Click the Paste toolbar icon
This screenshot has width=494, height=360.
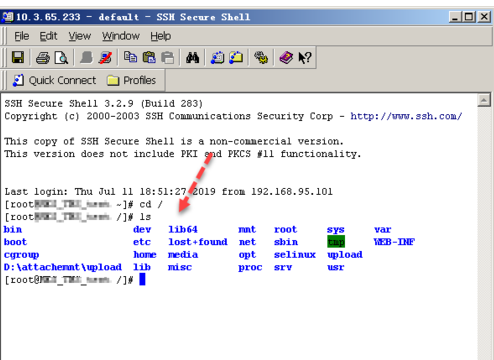pyautogui.click(x=149, y=57)
